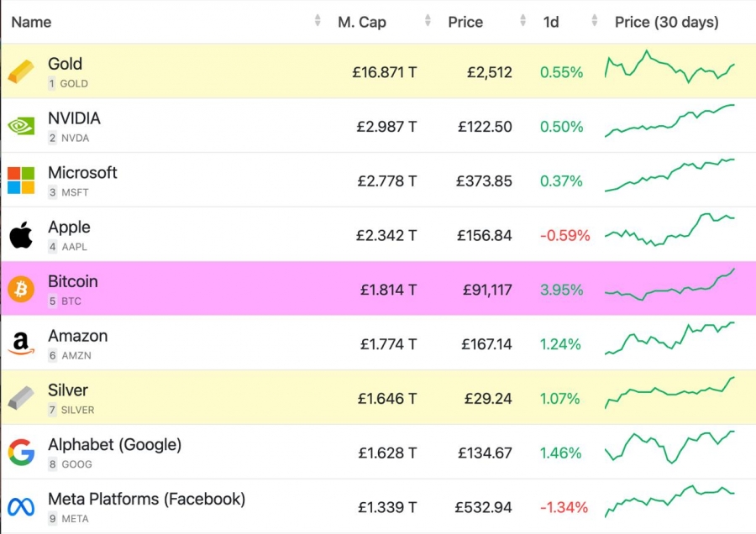Open the Bitcoin asset page link
The height and width of the screenshot is (534, 756).
pos(73,281)
